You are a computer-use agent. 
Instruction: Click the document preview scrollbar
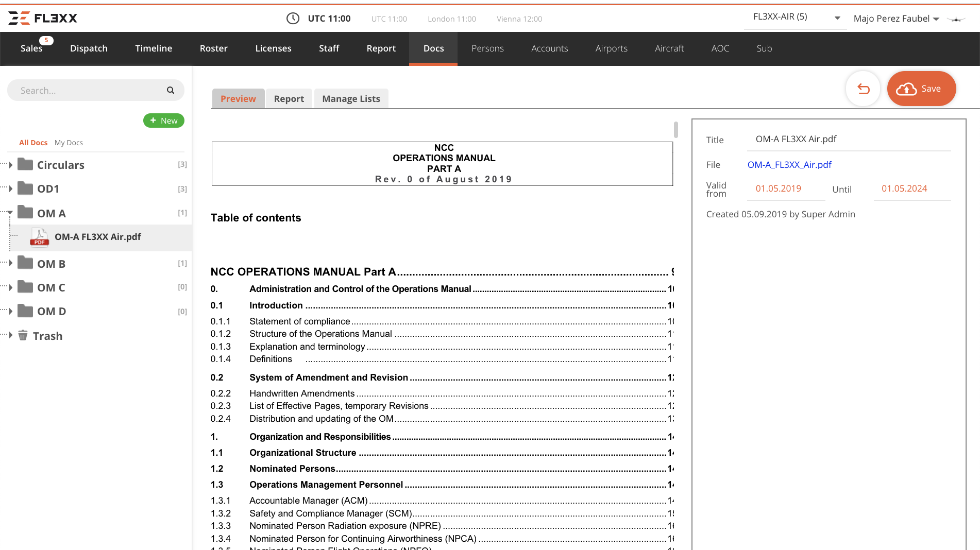coord(675,129)
